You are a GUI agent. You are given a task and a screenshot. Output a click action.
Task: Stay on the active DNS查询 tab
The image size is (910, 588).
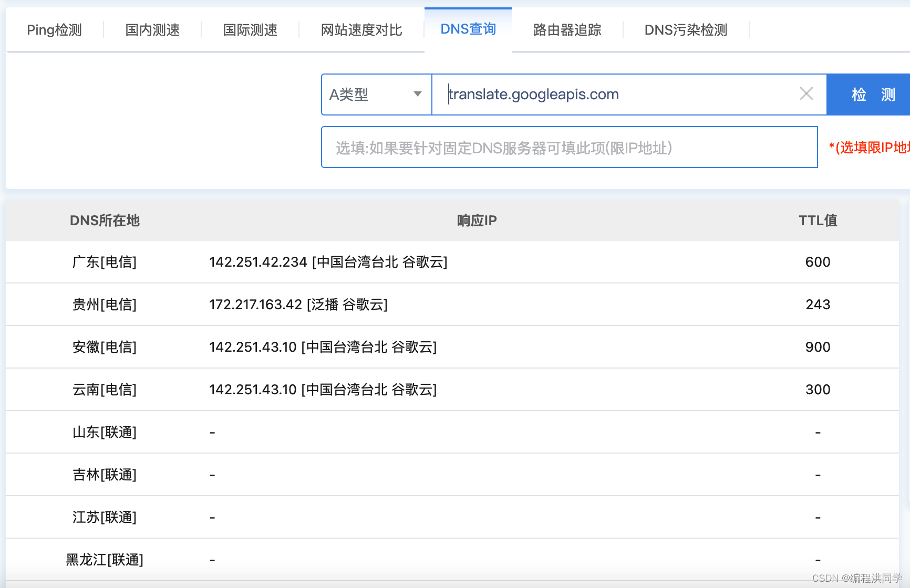click(x=468, y=29)
